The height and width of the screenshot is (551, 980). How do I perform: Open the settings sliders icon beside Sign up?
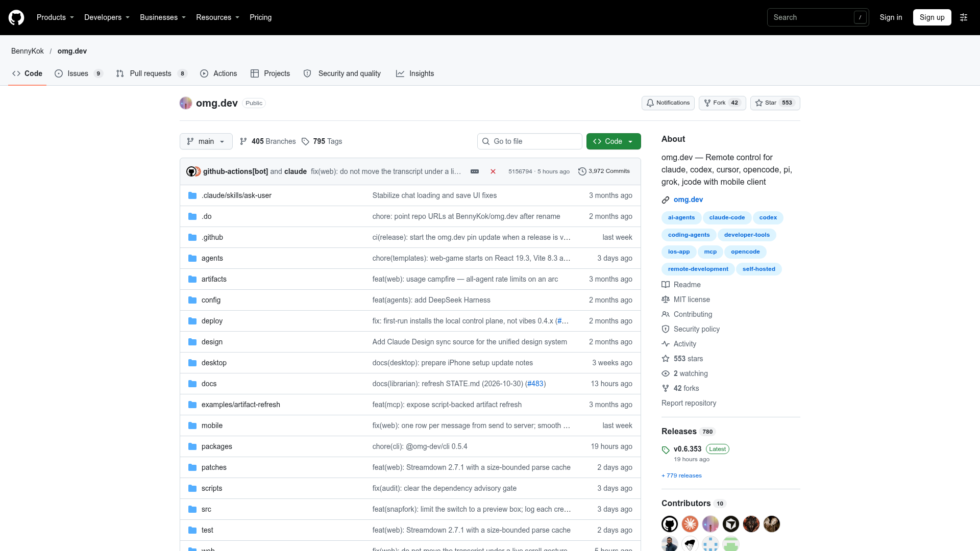point(964,17)
